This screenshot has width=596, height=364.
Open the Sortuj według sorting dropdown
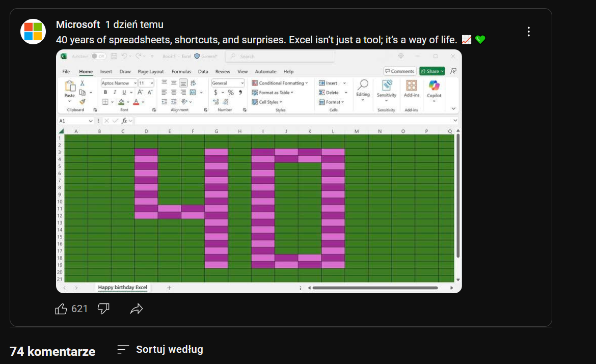160,349
